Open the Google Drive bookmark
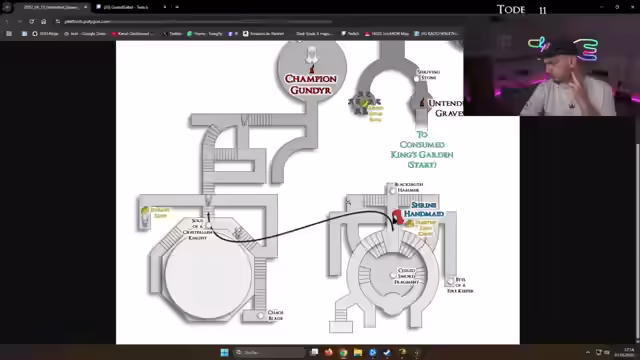The height and width of the screenshot is (360, 640). pos(85,33)
